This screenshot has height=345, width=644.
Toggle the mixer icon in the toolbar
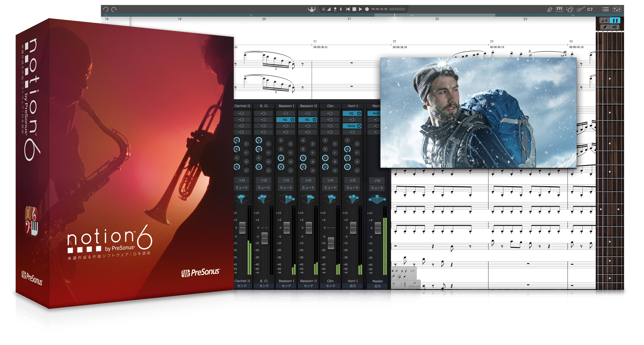pos(617,9)
